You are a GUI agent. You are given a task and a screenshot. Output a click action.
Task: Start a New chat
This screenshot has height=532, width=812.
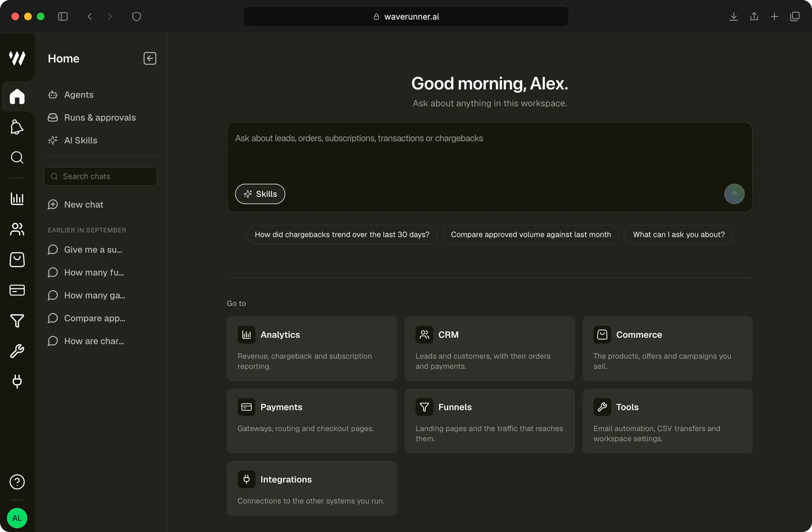[101, 205]
